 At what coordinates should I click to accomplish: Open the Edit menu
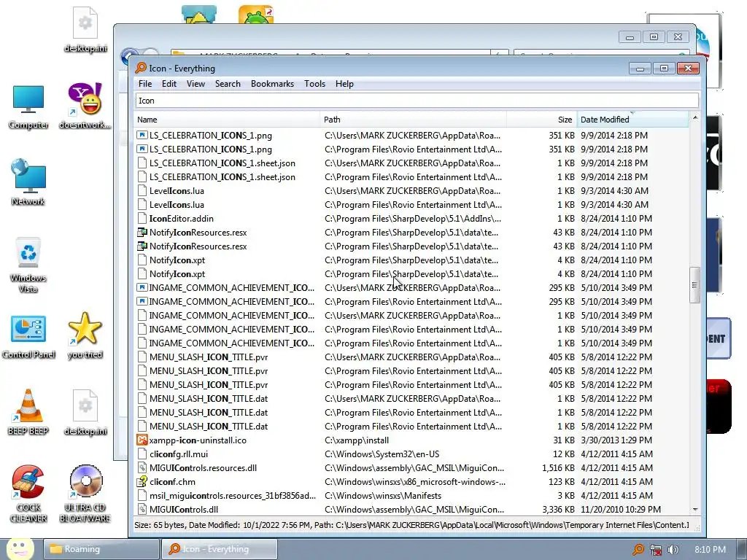tap(169, 84)
